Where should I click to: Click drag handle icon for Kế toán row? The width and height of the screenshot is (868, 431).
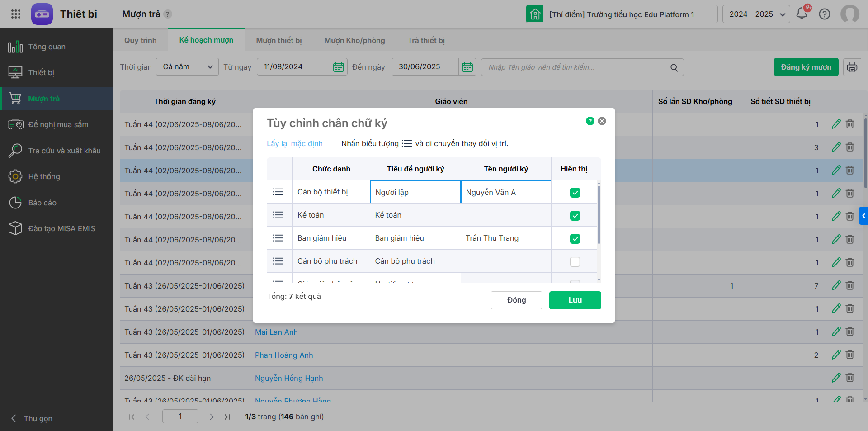(x=278, y=215)
